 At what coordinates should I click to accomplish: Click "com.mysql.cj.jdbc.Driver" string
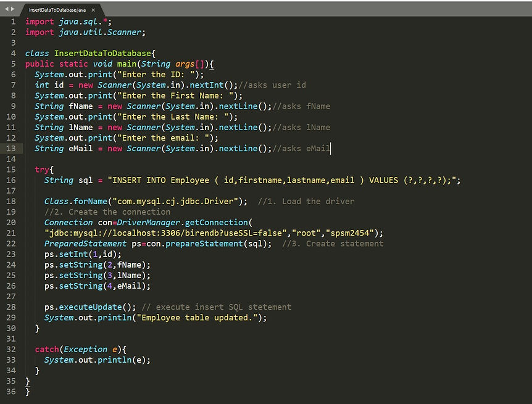pos(175,202)
